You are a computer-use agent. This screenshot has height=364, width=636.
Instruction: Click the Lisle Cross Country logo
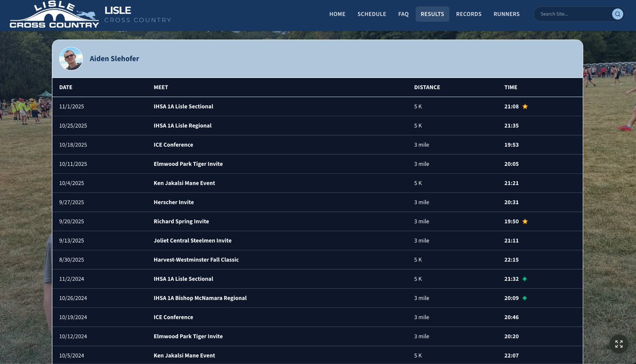coord(54,15)
